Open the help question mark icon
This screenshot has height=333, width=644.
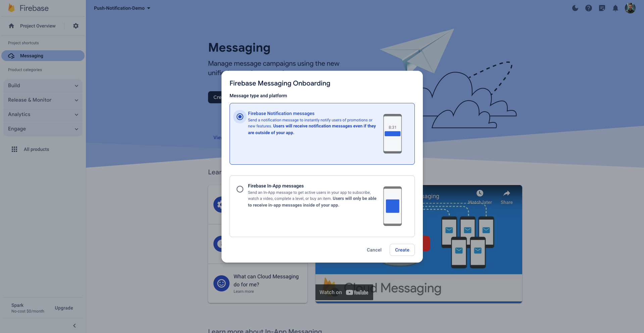point(589,8)
